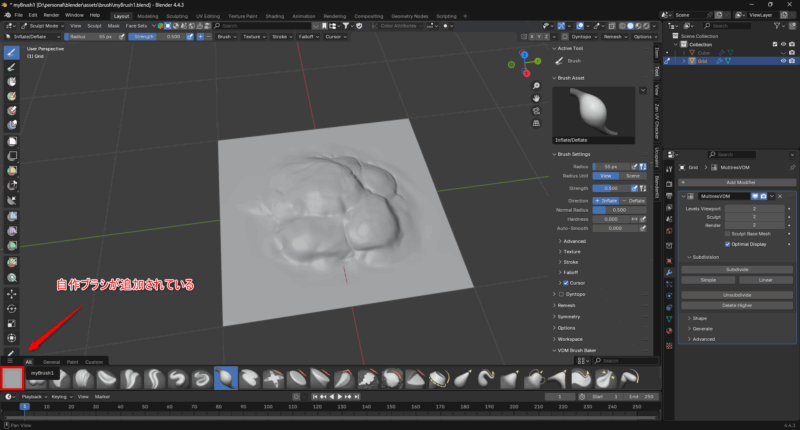Open the Edit menu
Image resolution: width=800 pixels, height=430 pixels.
click(33, 16)
